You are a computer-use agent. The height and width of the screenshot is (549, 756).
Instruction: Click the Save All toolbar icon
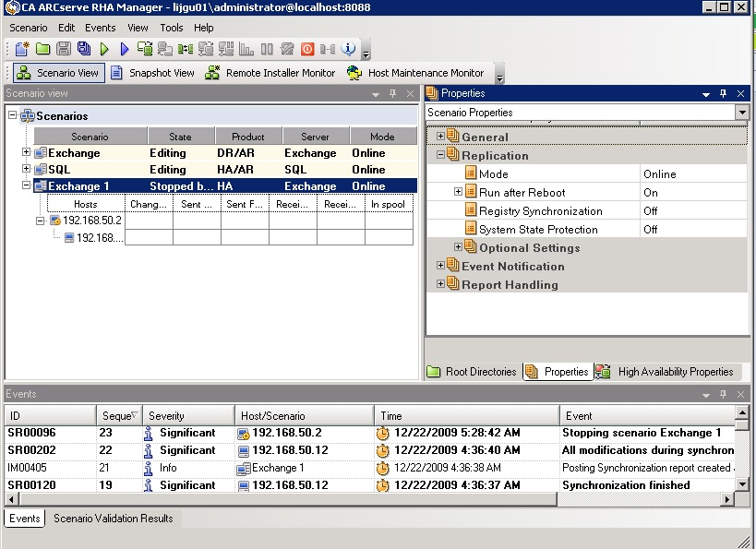pos(84,49)
